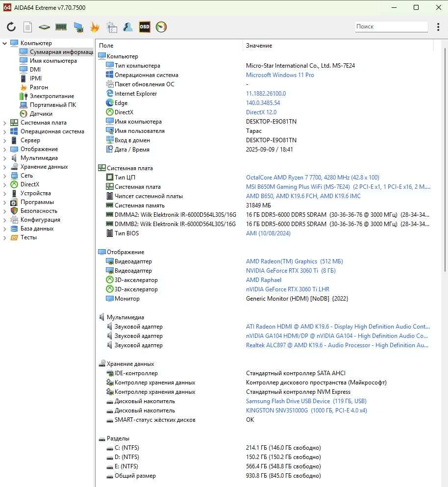
Task: Select Портативный ПК in the tree
Action: pos(53,104)
